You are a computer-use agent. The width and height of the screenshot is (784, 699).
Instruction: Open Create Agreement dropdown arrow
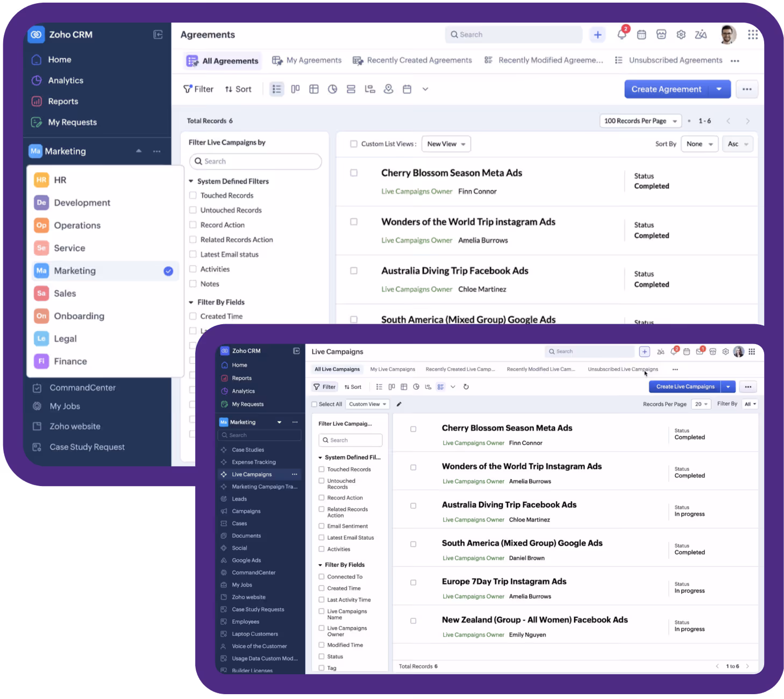(x=719, y=89)
